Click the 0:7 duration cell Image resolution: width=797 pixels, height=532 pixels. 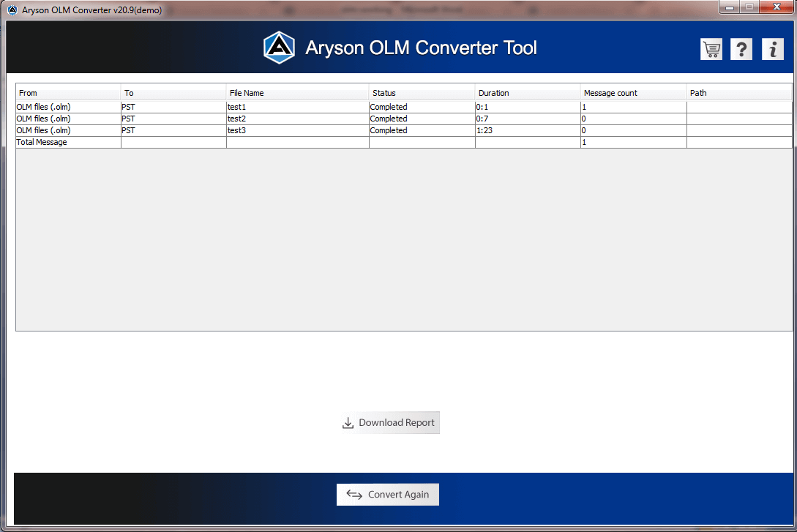tap(528, 119)
